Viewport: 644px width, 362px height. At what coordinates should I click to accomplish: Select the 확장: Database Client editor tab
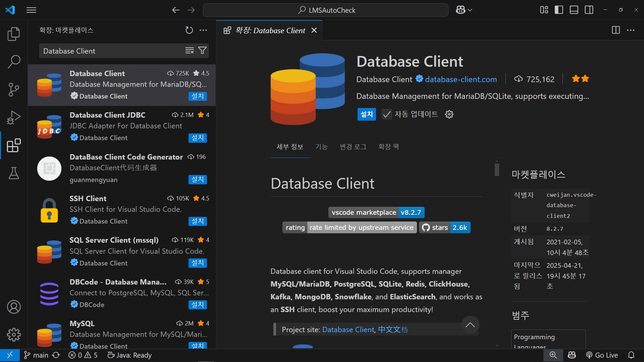pyautogui.click(x=270, y=31)
